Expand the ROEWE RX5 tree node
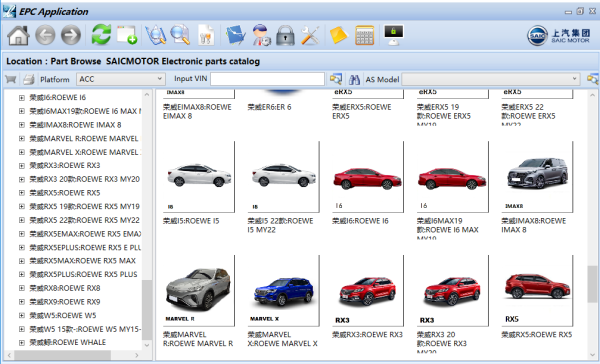Screen dimensions: 600x364 pos(22,193)
